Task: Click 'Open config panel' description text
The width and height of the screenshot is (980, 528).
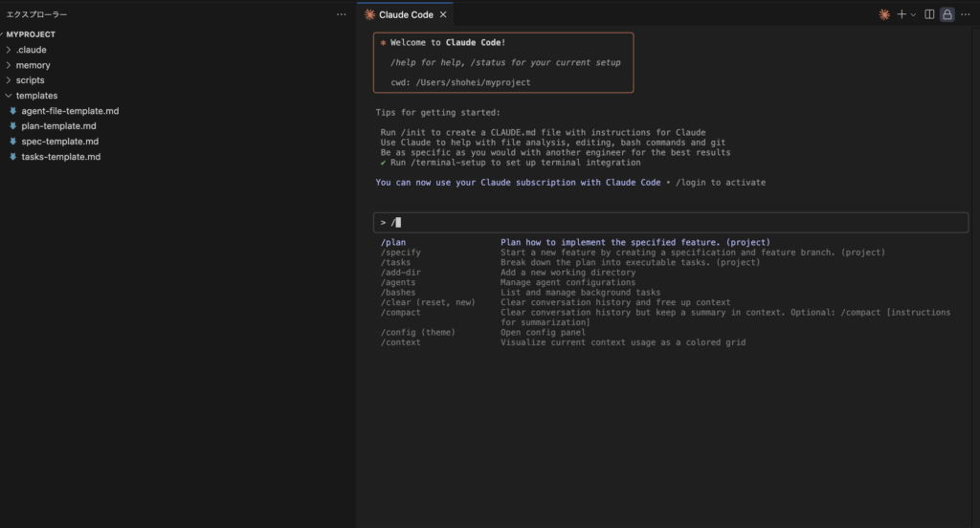Action: (544, 333)
